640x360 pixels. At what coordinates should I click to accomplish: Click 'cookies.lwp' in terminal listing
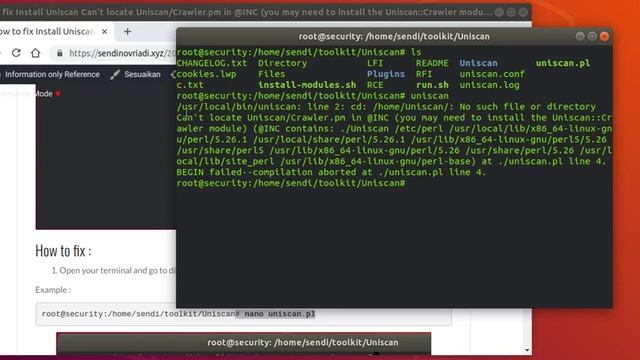[x=206, y=74]
